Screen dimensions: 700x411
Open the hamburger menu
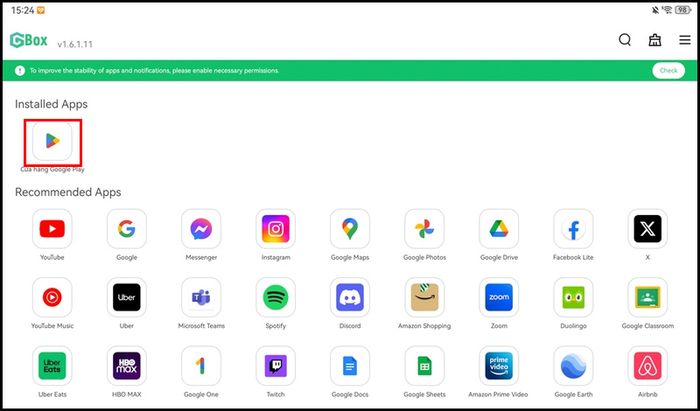click(685, 40)
